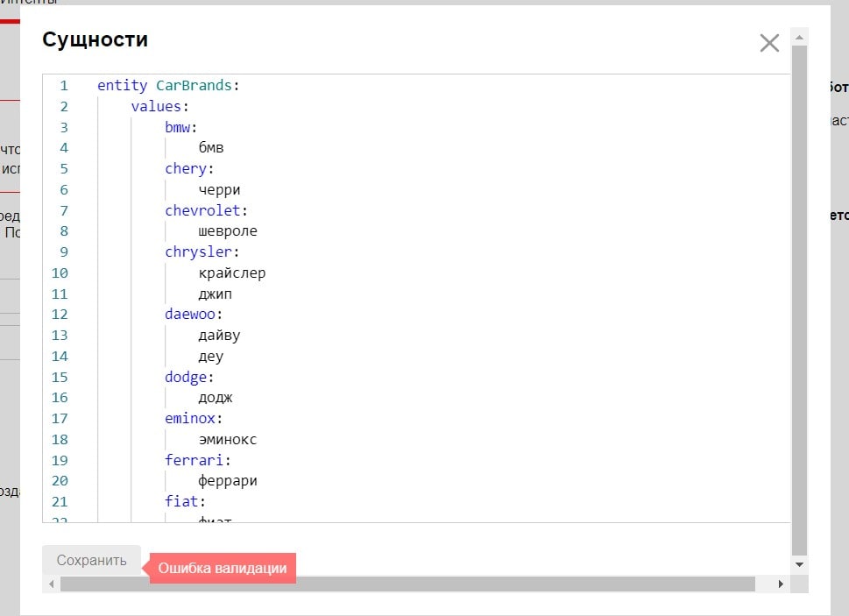Click the horizontal scrollbar left arrow
This screenshot has width=849, height=616.
click(x=52, y=584)
